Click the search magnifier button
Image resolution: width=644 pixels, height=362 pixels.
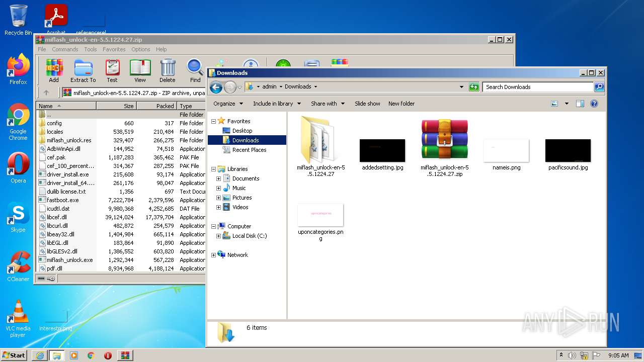[x=599, y=87]
